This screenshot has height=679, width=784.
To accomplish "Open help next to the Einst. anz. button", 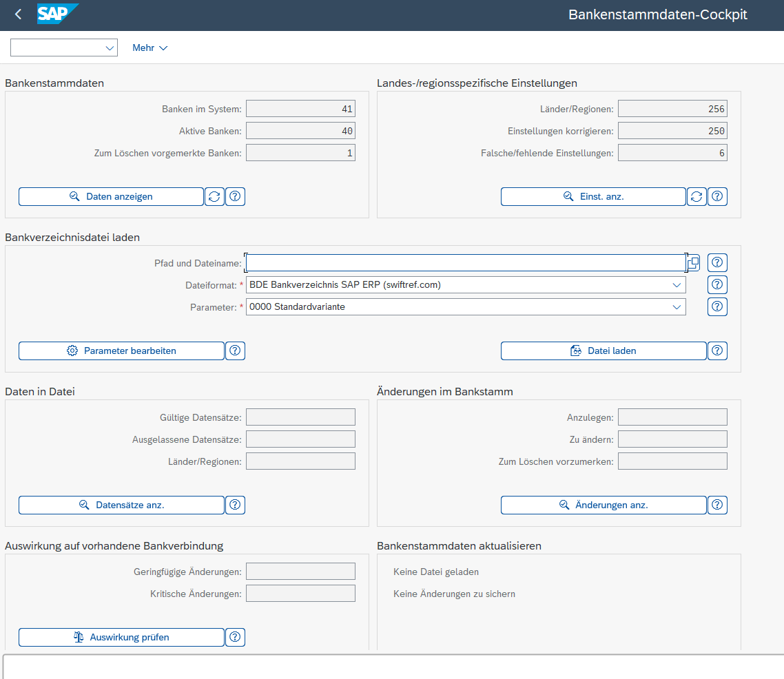I will pyautogui.click(x=718, y=196).
